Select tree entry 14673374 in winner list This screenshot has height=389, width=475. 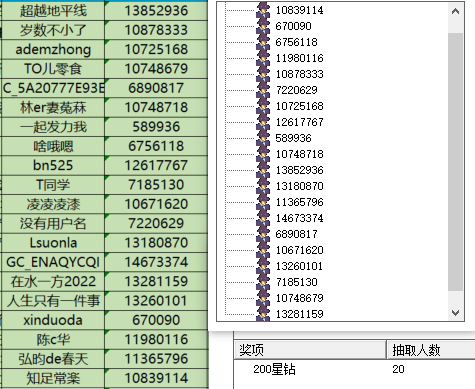[299, 218]
